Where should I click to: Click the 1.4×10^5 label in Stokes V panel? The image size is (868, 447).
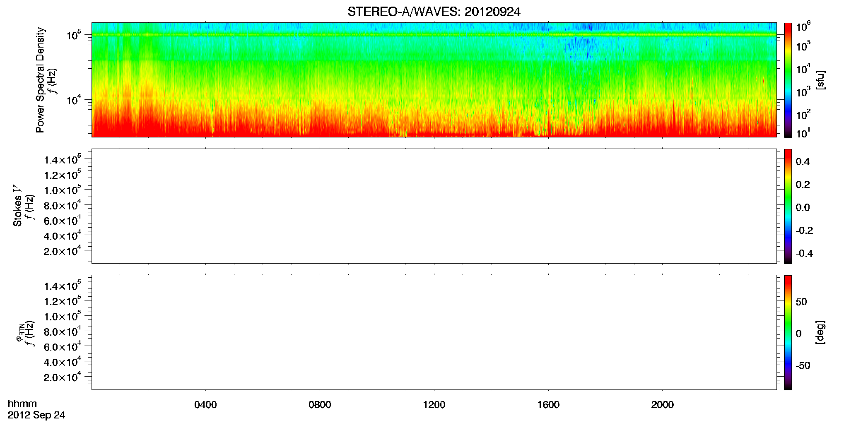tap(63, 159)
